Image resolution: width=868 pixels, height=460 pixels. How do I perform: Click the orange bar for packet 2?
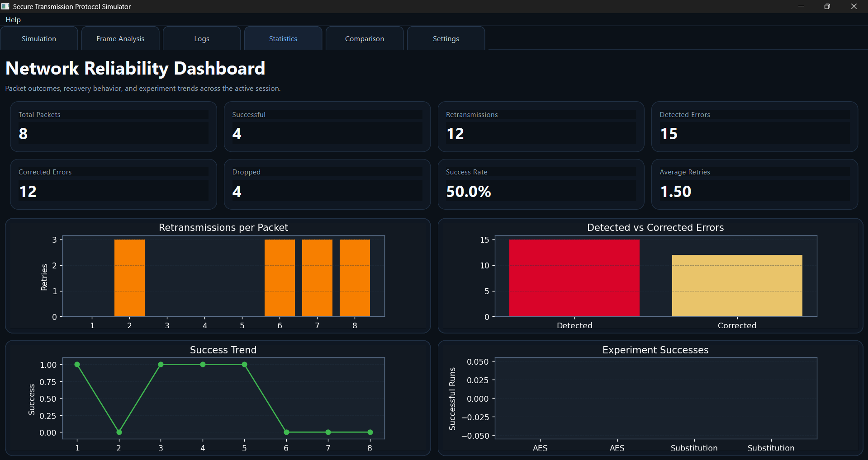[x=129, y=278]
